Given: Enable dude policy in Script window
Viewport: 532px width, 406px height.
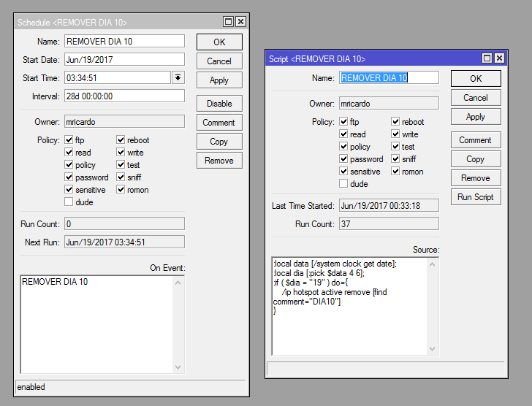Looking at the screenshot, I should click(x=343, y=184).
